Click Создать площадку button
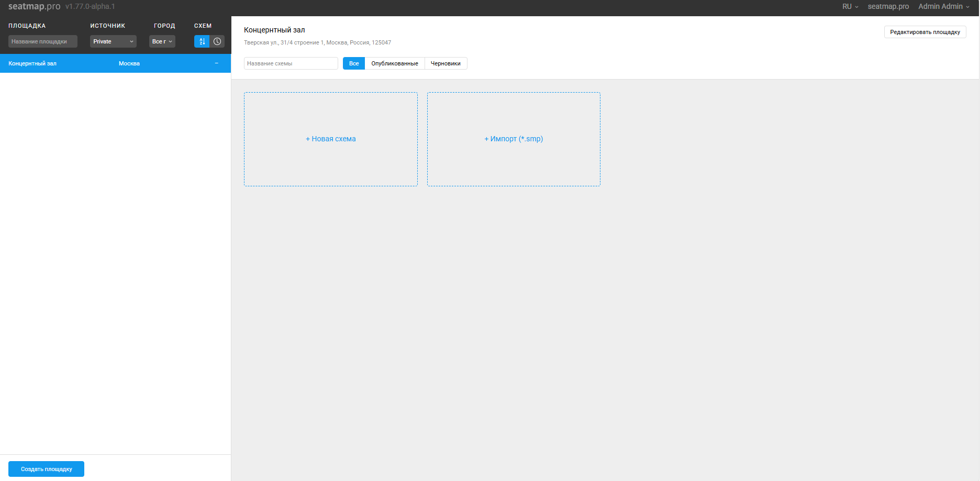This screenshot has height=481, width=980. pos(46,469)
